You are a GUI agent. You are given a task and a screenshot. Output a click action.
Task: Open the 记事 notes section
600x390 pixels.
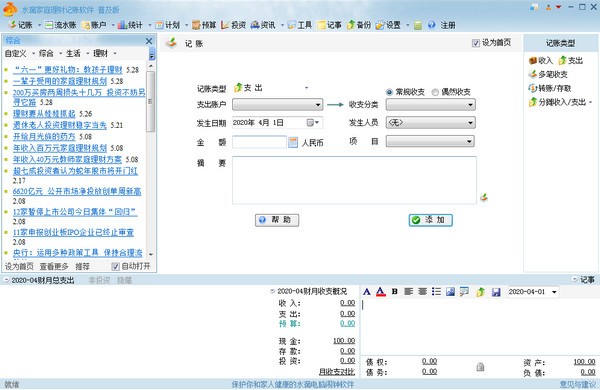point(329,25)
